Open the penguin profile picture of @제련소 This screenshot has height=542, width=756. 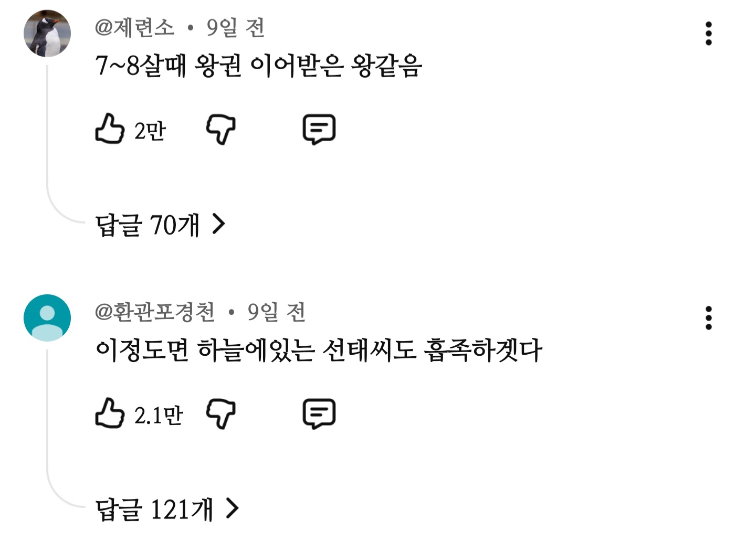point(47,33)
